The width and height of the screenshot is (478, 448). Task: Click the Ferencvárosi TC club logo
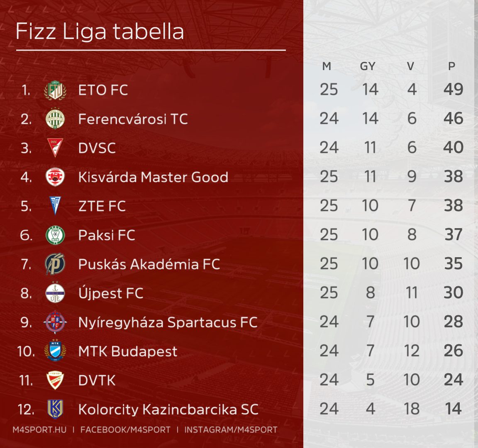click(x=55, y=119)
